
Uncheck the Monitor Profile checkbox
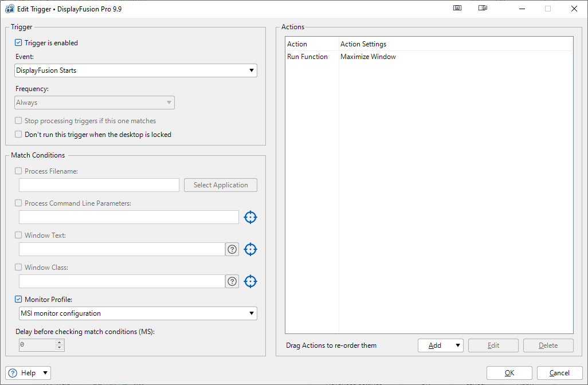click(19, 299)
